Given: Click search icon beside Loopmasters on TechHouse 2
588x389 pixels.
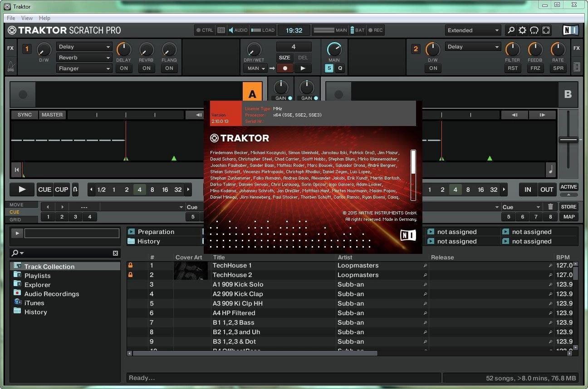Looking at the screenshot, I should pyautogui.click(x=425, y=275).
